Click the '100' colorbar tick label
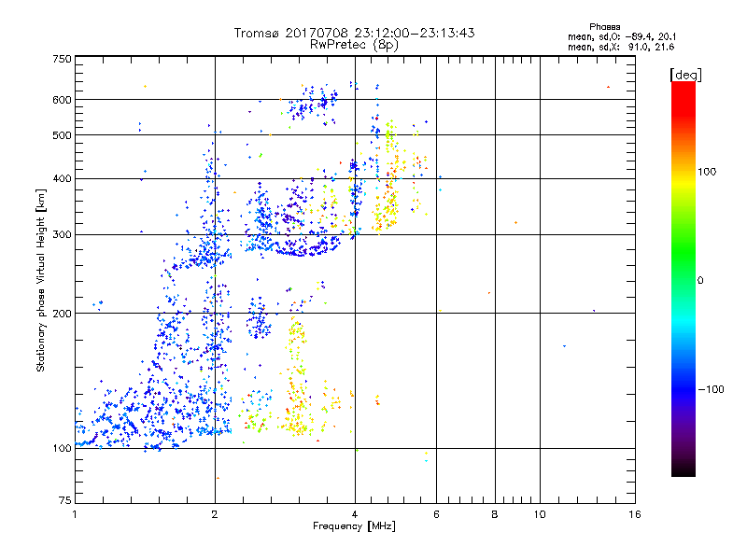747x560 pixels. tap(707, 172)
